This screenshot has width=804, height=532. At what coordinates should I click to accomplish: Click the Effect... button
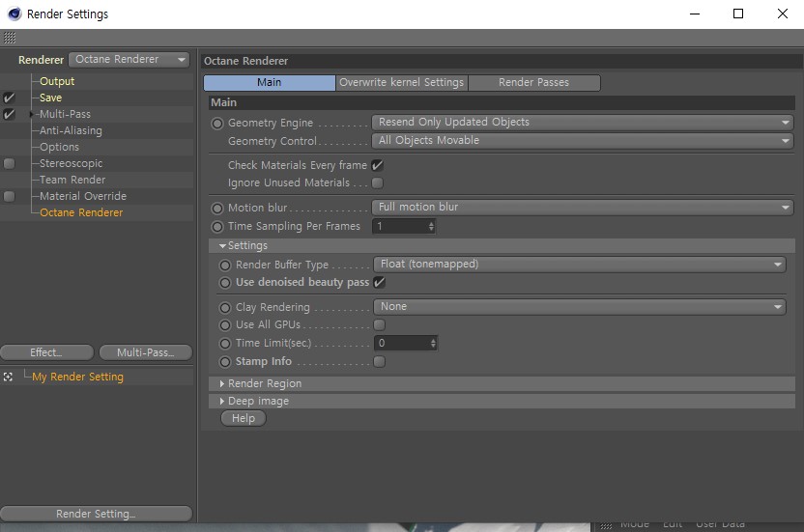[46, 352]
